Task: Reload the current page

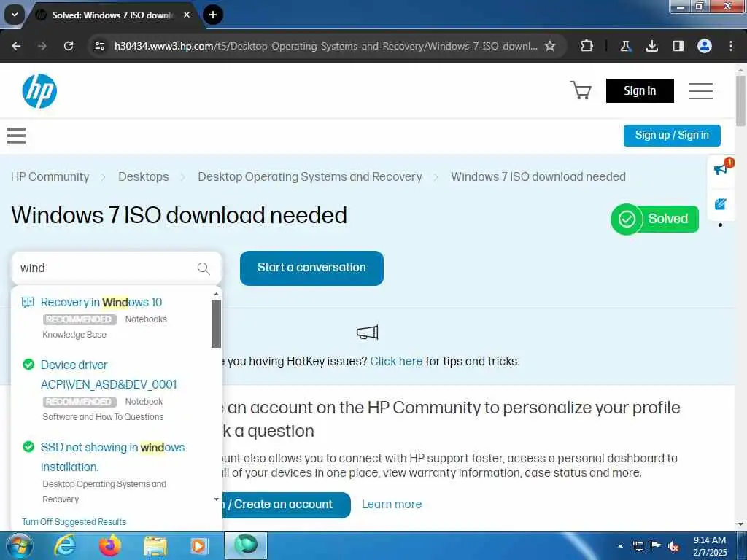Action: (x=69, y=46)
